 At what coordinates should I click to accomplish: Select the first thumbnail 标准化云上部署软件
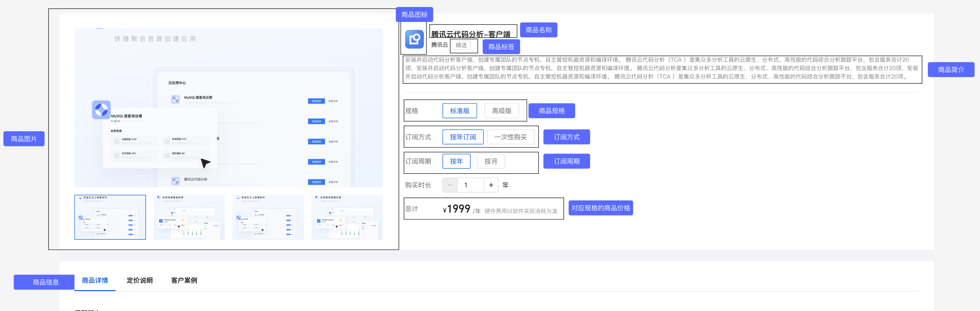click(x=110, y=217)
